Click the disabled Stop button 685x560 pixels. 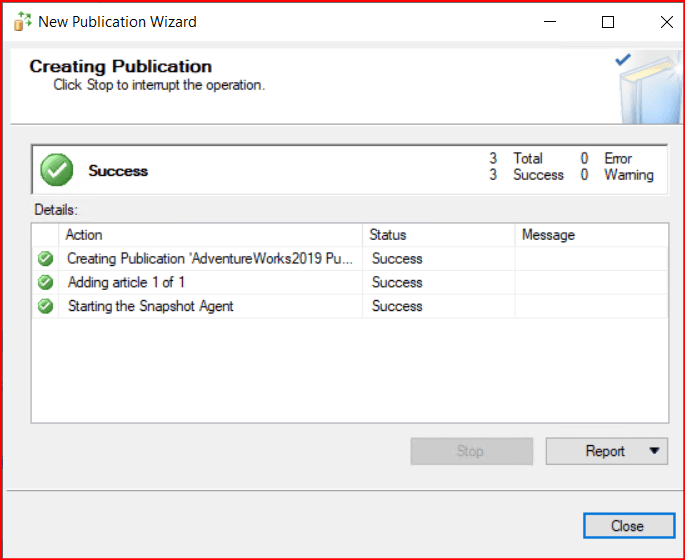[470, 451]
